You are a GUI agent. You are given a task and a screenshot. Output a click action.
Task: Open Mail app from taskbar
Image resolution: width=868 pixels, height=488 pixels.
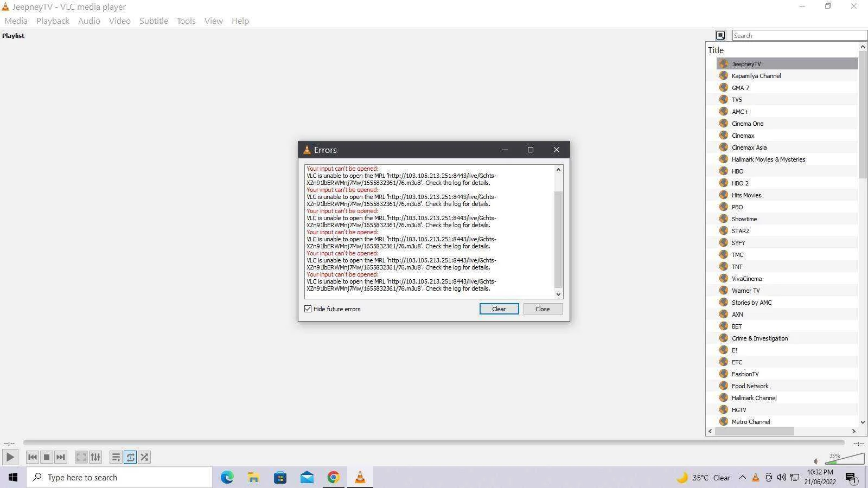click(x=307, y=477)
